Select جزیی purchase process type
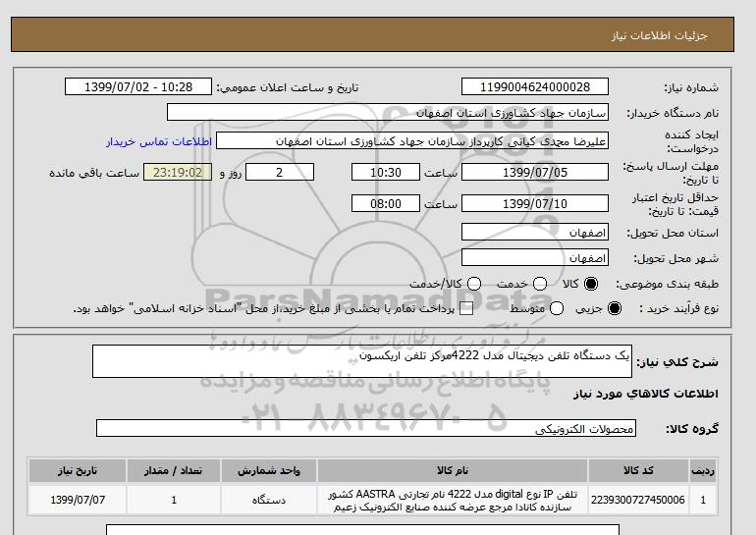This screenshot has width=756, height=535. point(615,308)
